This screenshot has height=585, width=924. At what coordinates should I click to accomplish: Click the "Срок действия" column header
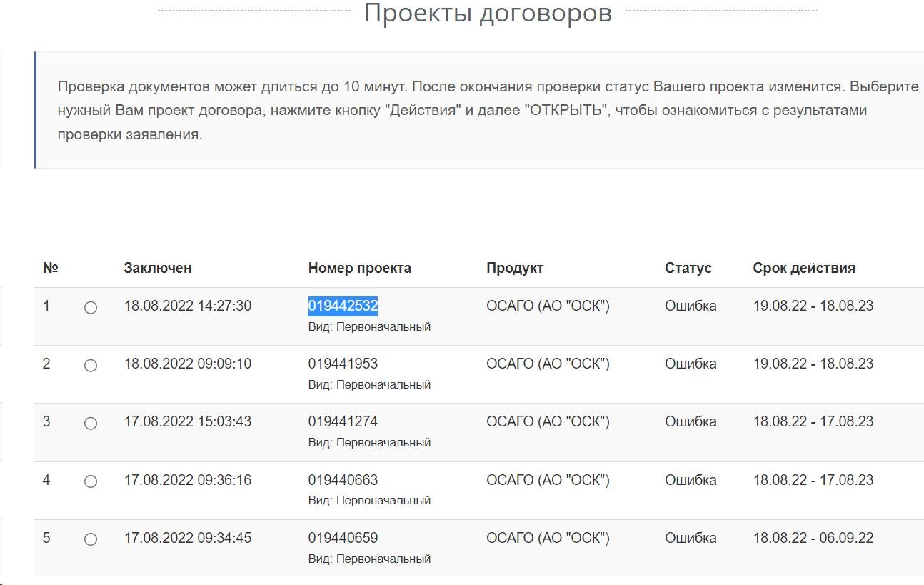(x=803, y=268)
